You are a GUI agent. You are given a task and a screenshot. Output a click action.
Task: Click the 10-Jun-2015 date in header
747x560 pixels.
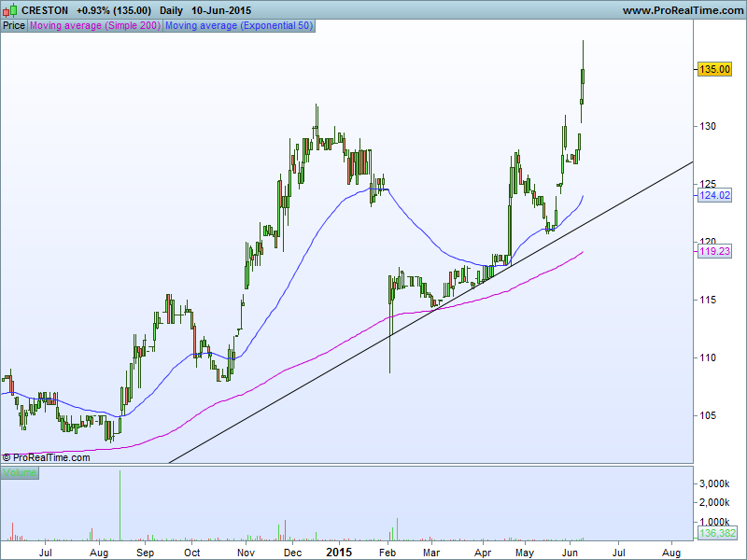click(221, 10)
